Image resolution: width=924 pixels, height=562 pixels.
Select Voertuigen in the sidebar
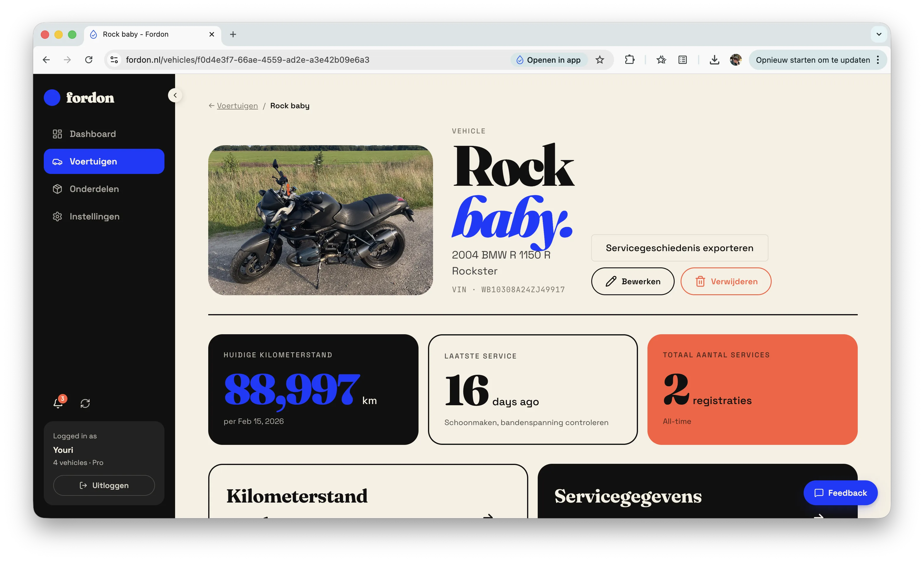pyautogui.click(x=104, y=161)
